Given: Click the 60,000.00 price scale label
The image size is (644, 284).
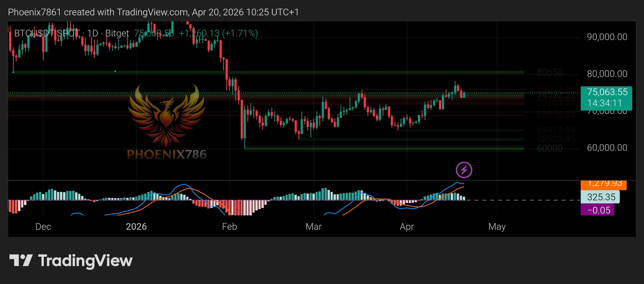Looking at the screenshot, I should [x=607, y=148].
